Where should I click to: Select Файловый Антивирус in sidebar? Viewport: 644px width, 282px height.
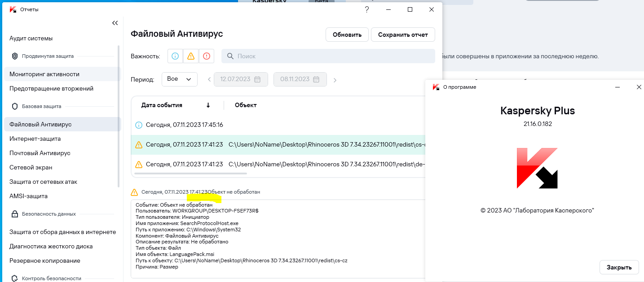tap(62, 124)
